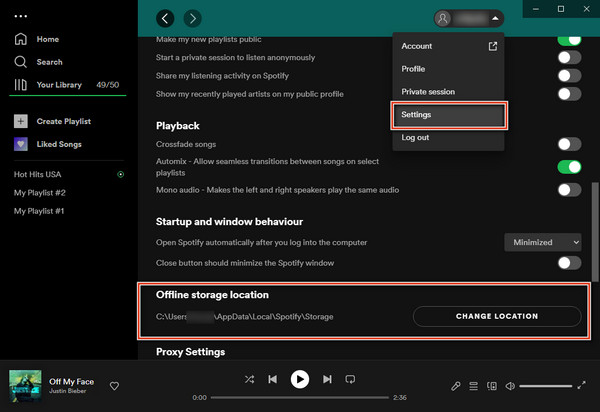
Task: Select Settings in the profile menu
Action: coord(447,114)
